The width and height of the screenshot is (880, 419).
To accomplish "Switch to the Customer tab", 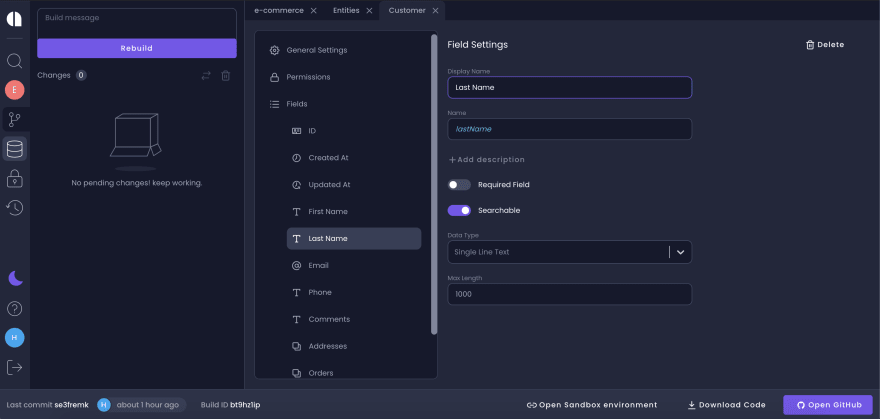I will [407, 11].
